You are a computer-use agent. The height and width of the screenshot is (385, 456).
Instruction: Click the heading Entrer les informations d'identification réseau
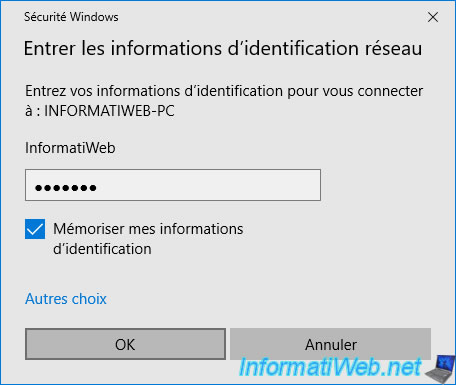223,48
